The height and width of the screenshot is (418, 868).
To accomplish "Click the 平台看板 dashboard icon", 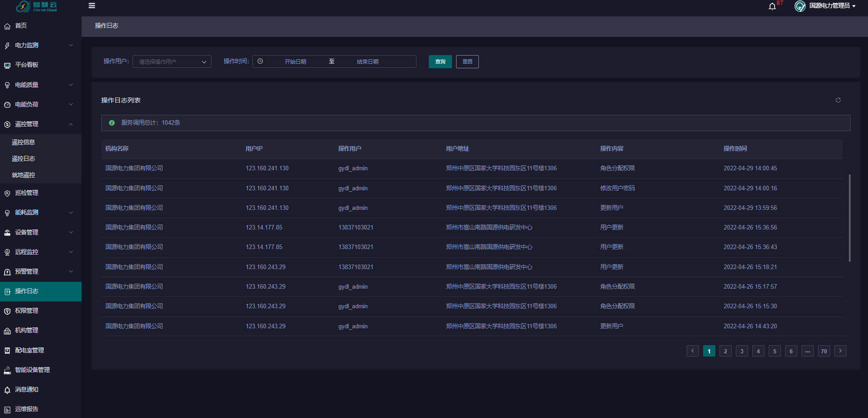I will coord(7,66).
